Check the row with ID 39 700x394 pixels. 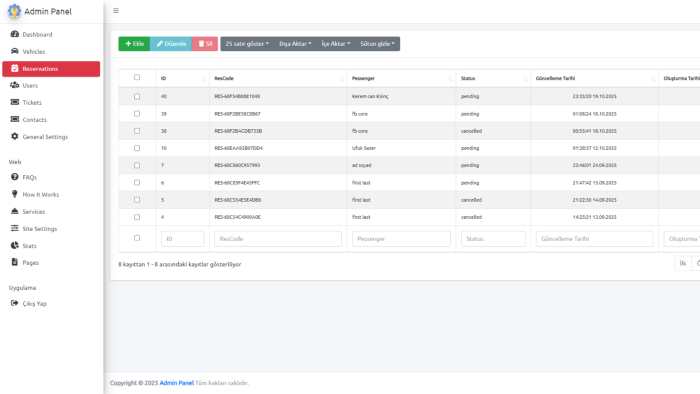tap(137, 114)
